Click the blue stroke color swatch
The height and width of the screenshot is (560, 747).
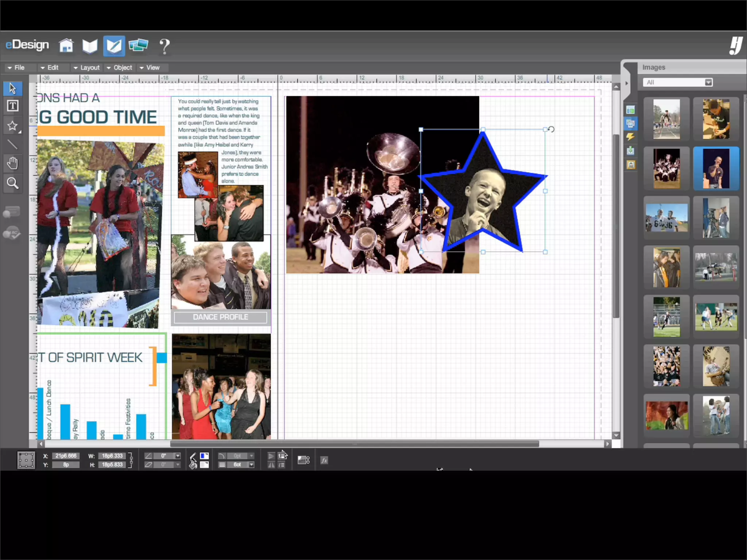pyautogui.click(x=204, y=456)
